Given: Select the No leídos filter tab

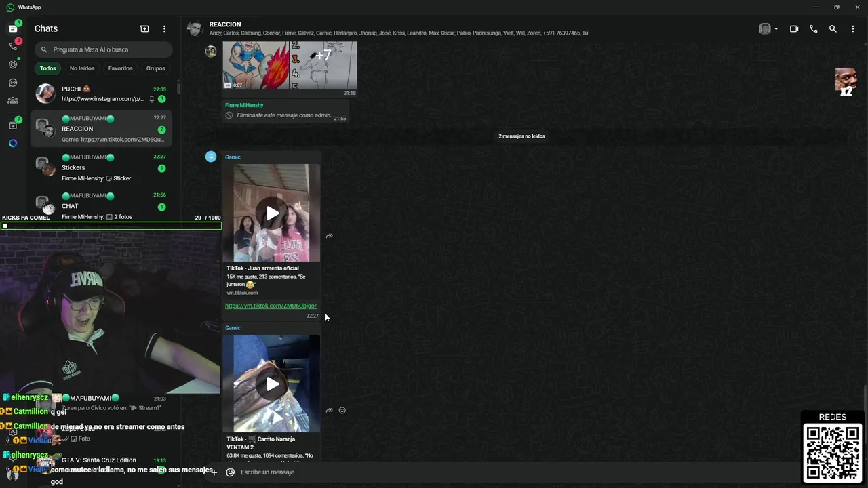Looking at the screenshot, I should pos(82,68).
